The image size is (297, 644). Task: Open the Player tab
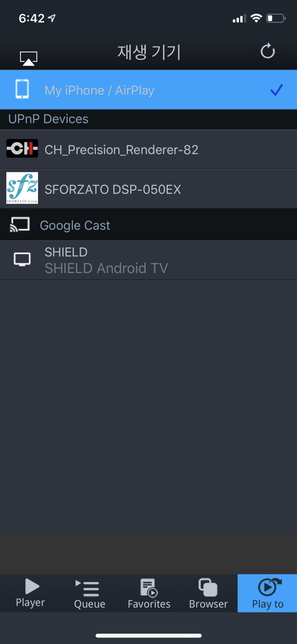point(30,593)
